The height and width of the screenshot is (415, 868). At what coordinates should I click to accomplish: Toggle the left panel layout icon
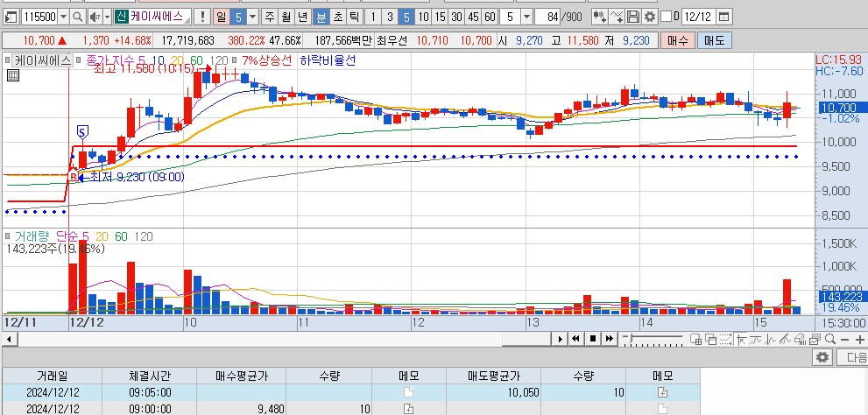(x=11, y=17)
